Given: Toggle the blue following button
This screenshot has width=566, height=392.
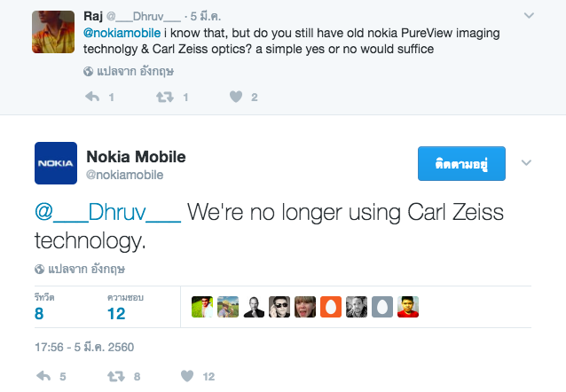Looking at the screenshot, I should coord(461,164).
